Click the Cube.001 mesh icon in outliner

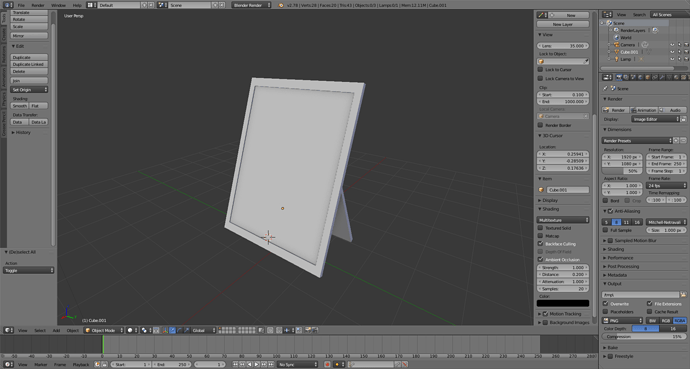[617, 52]
